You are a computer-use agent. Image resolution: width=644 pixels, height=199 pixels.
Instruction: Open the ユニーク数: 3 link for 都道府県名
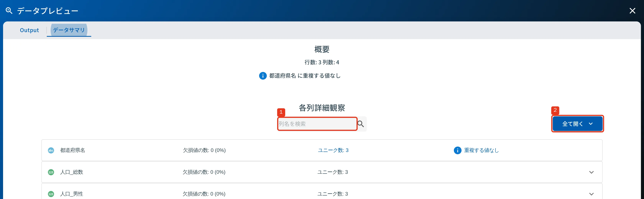[333, 150]
